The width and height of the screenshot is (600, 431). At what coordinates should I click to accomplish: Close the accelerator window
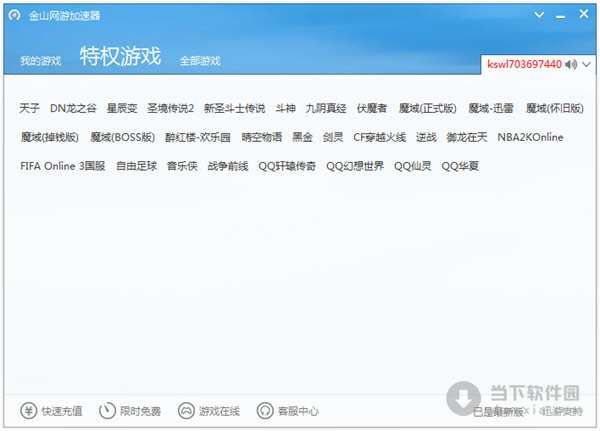584,14
